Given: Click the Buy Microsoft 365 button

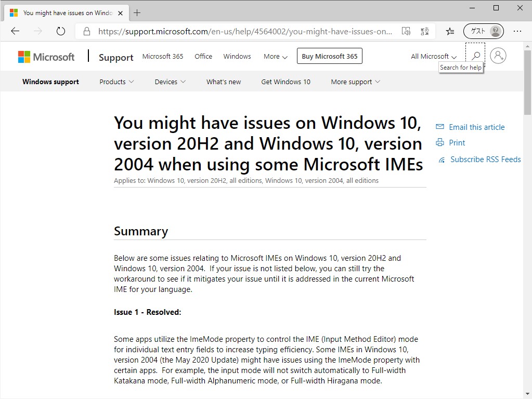Looking at the screenshot, I should tap(329, 56).
